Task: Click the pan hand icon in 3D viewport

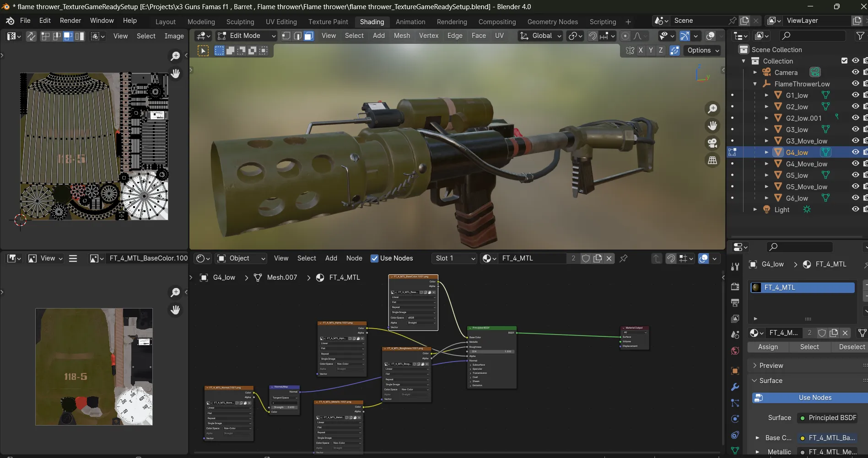Action: [712, 126]
